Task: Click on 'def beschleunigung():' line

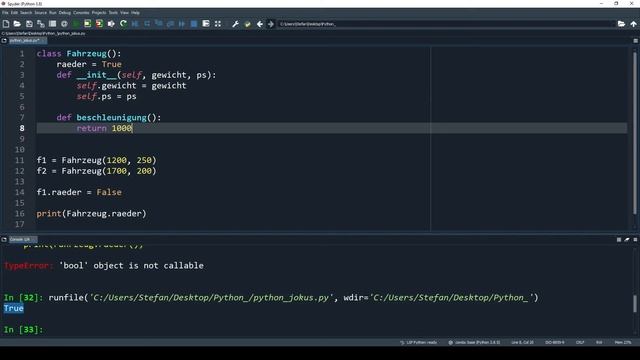Action: 109,118
